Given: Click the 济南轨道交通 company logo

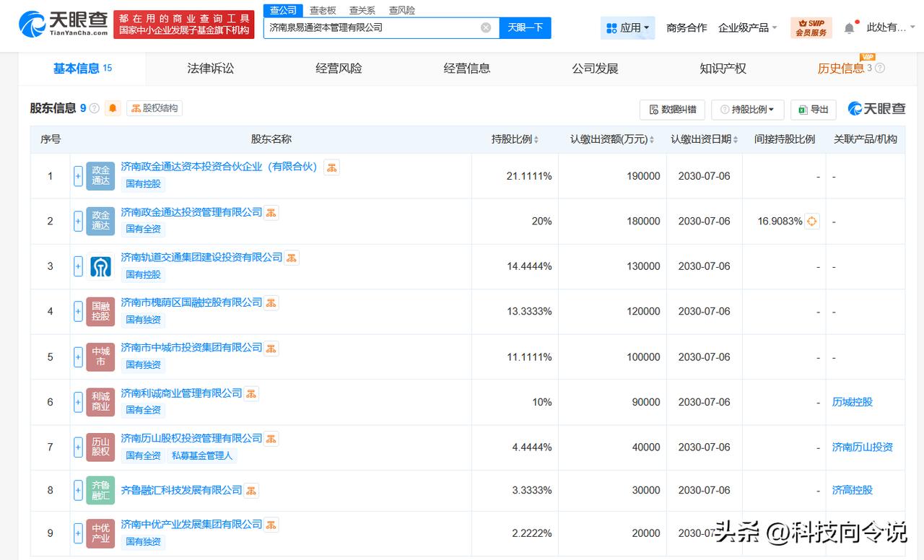Looking at the screenshot, I should click(100, 266).
